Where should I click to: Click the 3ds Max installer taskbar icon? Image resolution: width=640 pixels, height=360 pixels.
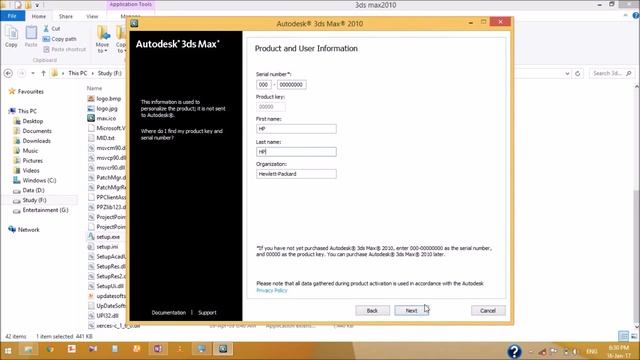pyautogui.click(x=223, y=349)
